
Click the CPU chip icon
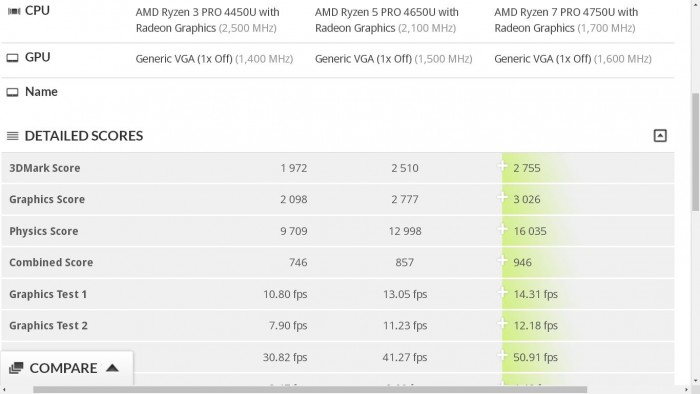[x=14, y=11]
